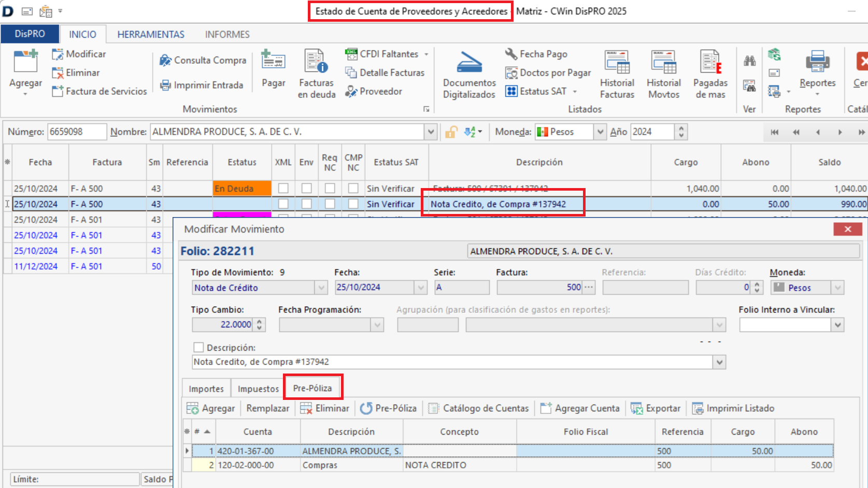The width and height of the screenshot is (868, 488).
Task: Toggle CMP NC checkbox in Nota Credito row
Action: click(353, 204)
